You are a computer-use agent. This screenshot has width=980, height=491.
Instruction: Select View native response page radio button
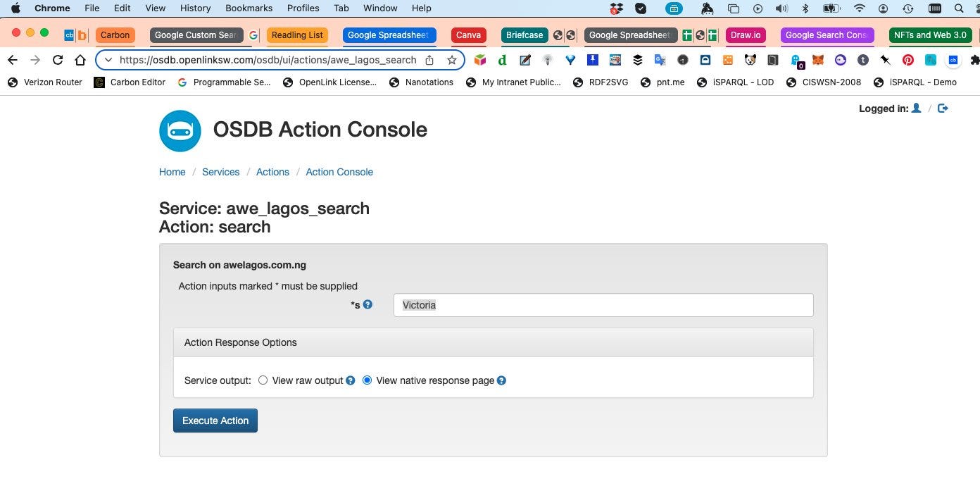point(367,380)
